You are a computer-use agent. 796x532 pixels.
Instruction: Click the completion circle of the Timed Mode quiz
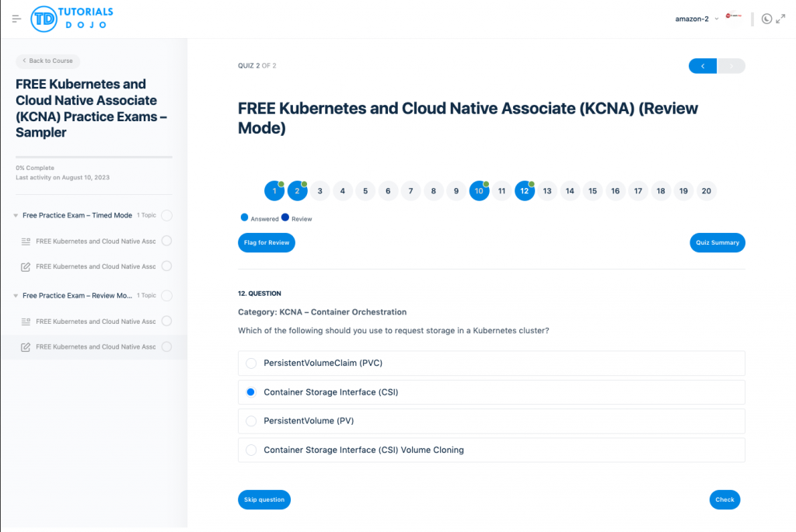pos(166,266)
